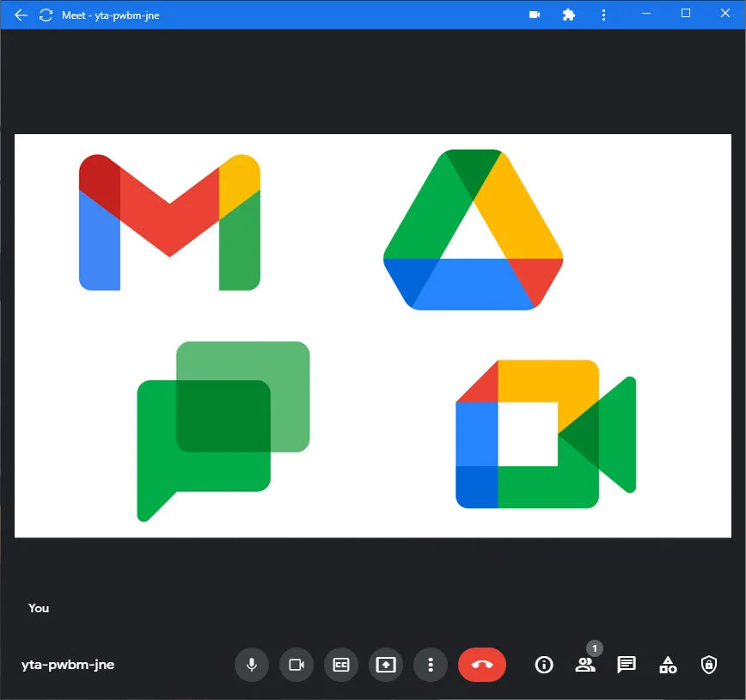Open host controls via shield icon
Screen dimensions: 746x700
point(708,664)
